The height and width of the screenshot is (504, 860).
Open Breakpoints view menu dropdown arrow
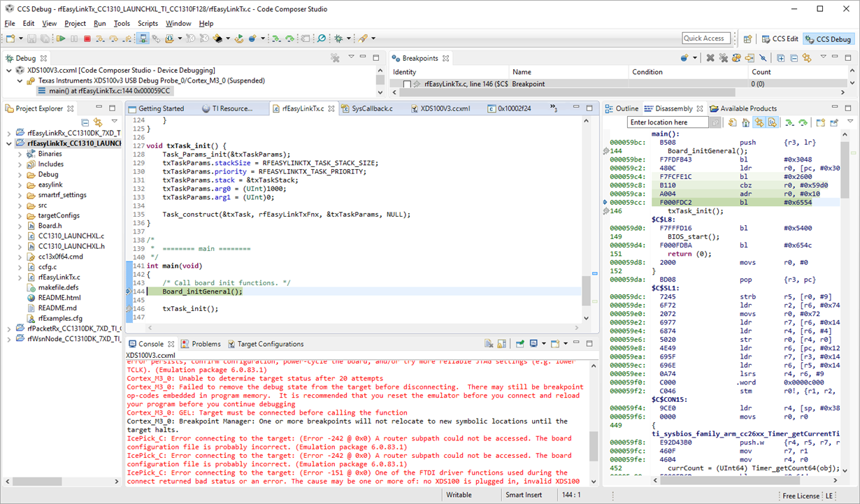823,57
